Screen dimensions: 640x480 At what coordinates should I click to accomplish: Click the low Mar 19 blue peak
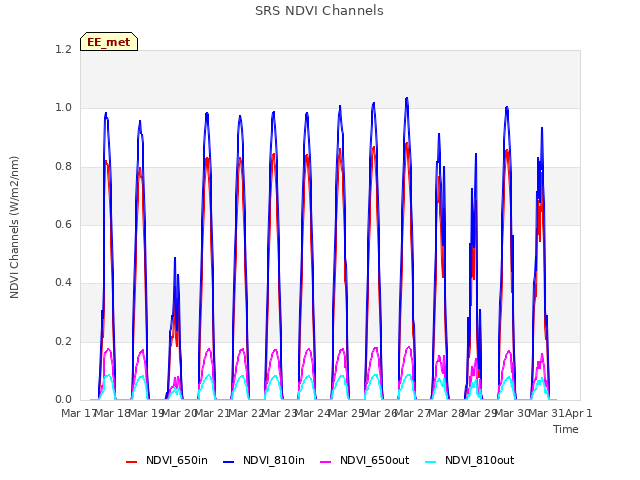175,258
